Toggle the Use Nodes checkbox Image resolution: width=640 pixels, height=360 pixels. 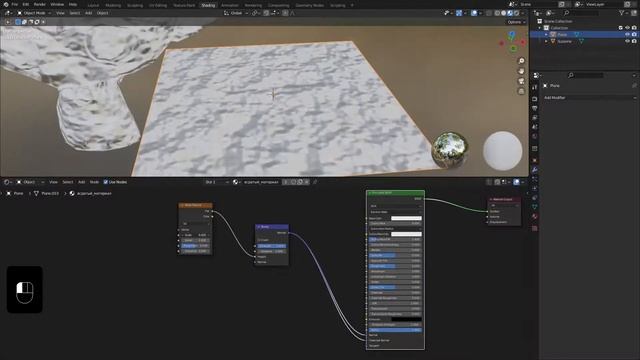[106, 182]
